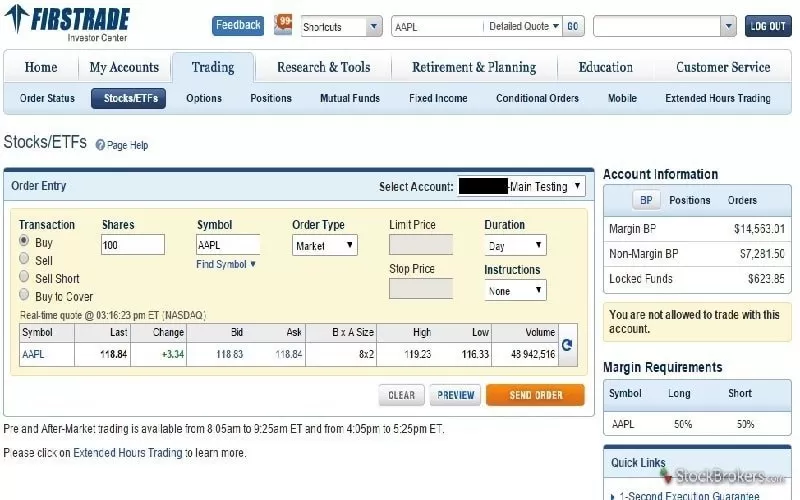Open the Retirement & Planning tab
The width and height of the screenshot is (800, 500).
pyautogui.click(x=474, y=67)
